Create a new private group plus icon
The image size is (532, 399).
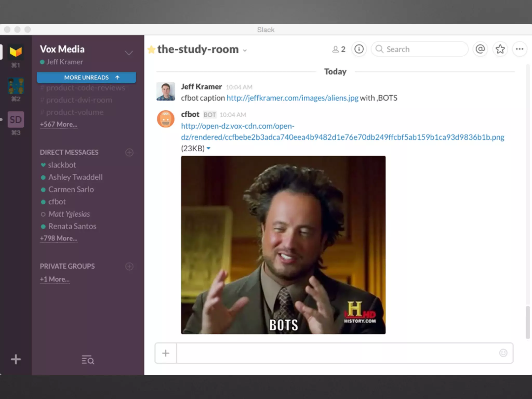point(129,267)
